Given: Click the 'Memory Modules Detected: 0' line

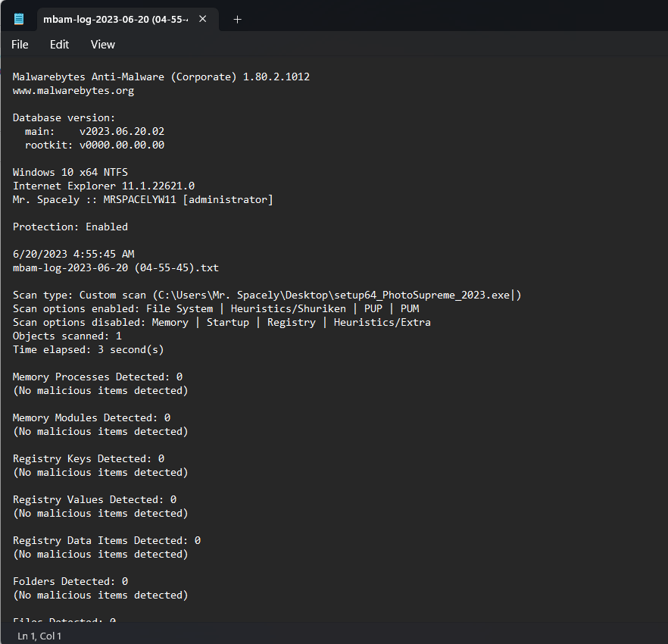Looking at the screenshot, I should [92, 417].
